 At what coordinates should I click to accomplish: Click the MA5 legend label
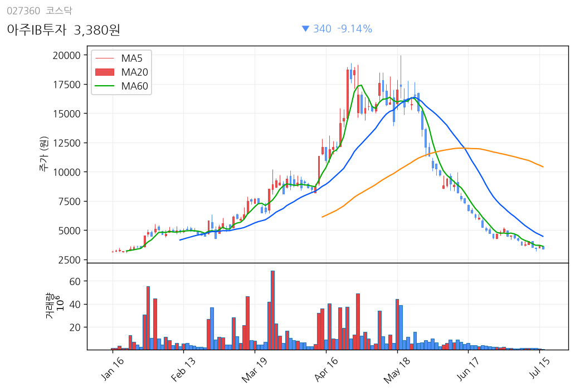point(131,58)
